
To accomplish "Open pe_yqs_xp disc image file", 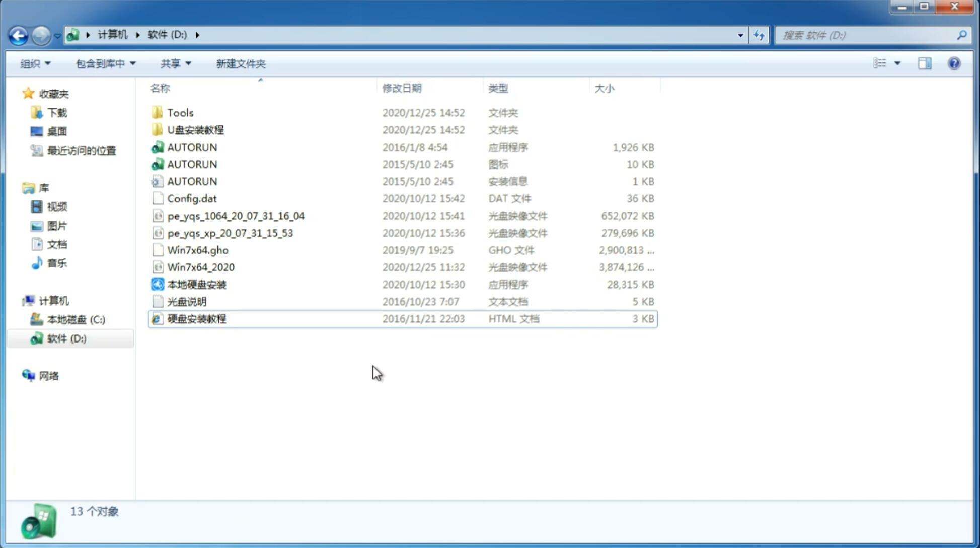I will point(230,232).
